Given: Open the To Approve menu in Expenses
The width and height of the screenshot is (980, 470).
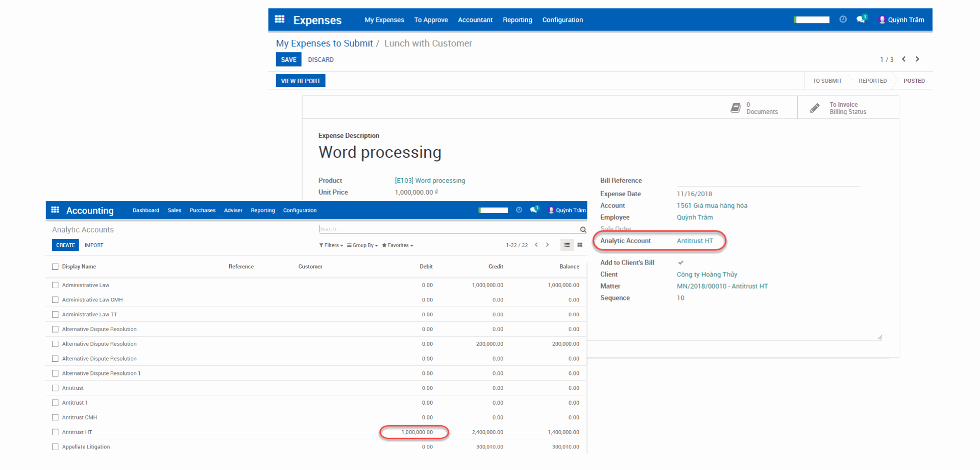Looking at the screenshot, I should 431,20.
